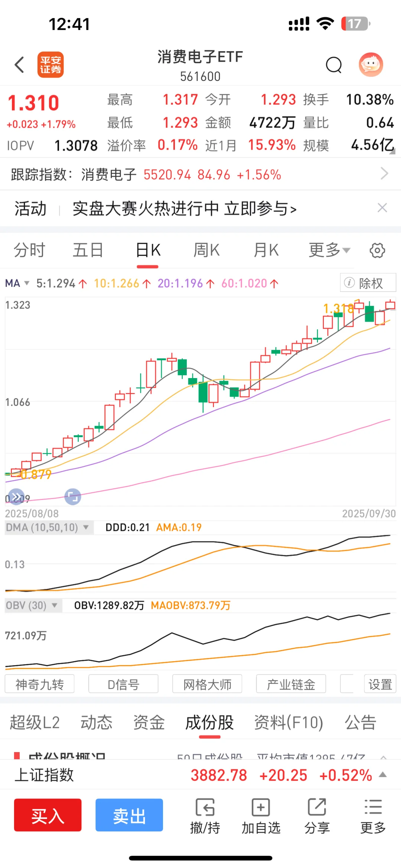The width and height of the screenshot is (401, 868).
Task: Open the 资料(F10) tab
Action: click(x=288, y=723)
